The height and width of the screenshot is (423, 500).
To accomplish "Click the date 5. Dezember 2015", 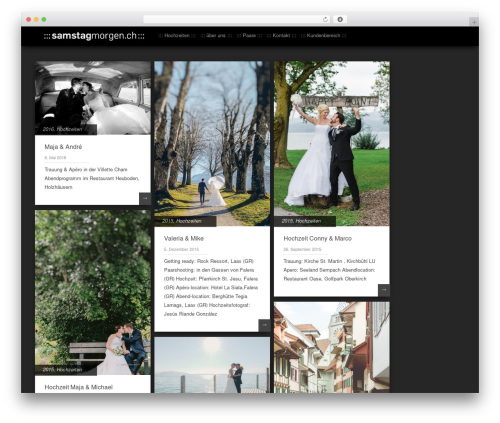I will pos(181,249).
